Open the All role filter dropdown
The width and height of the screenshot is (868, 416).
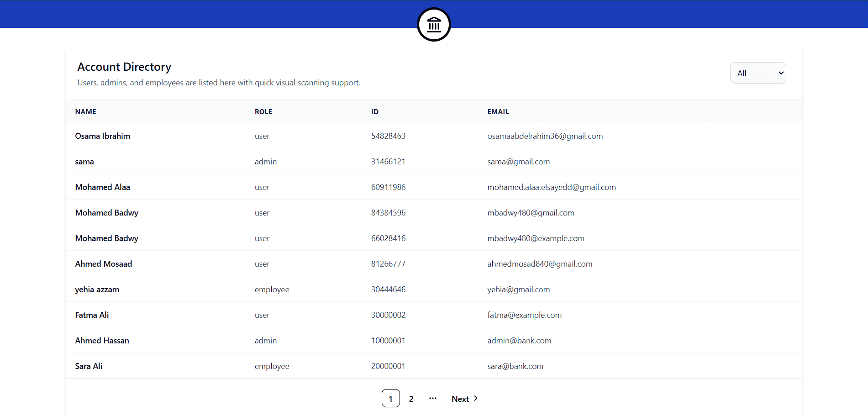758,73
